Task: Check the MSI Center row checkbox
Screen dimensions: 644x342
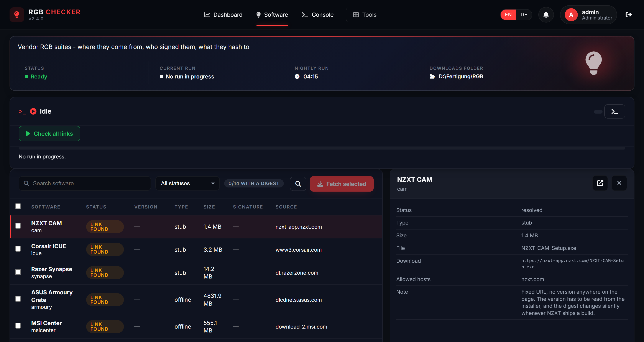Action: click(18, 326)
